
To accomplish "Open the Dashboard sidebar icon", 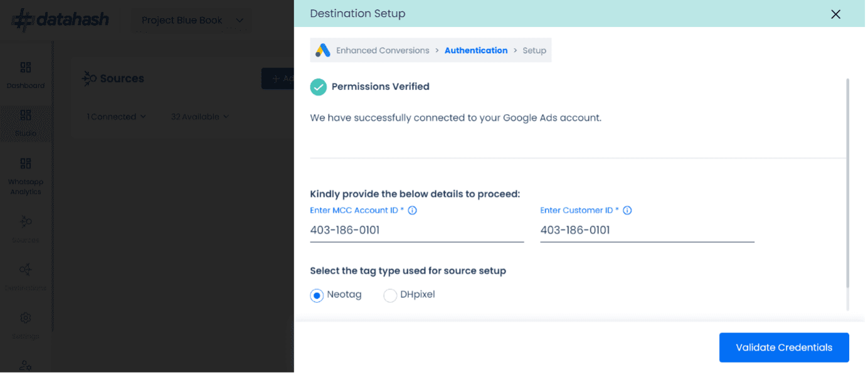I will pos(26,68).
